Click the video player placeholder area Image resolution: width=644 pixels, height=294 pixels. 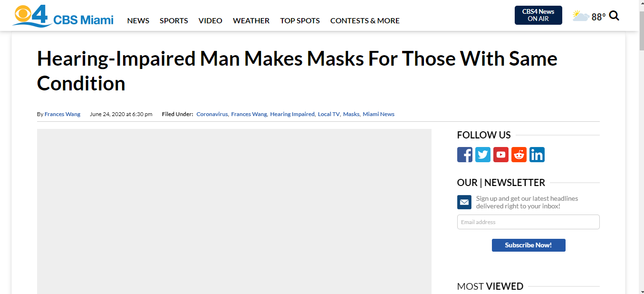click(234, 211)
